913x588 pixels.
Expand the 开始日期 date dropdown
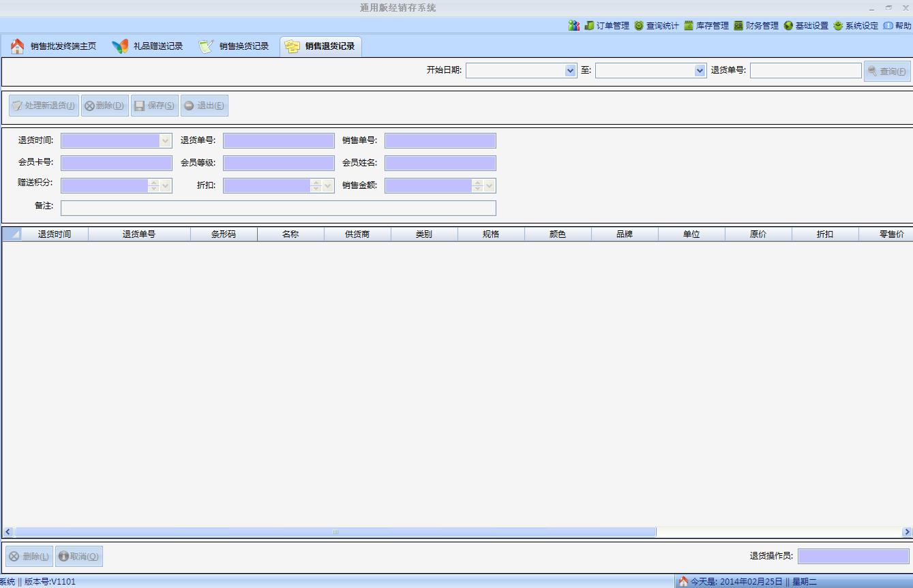point(571,71)
